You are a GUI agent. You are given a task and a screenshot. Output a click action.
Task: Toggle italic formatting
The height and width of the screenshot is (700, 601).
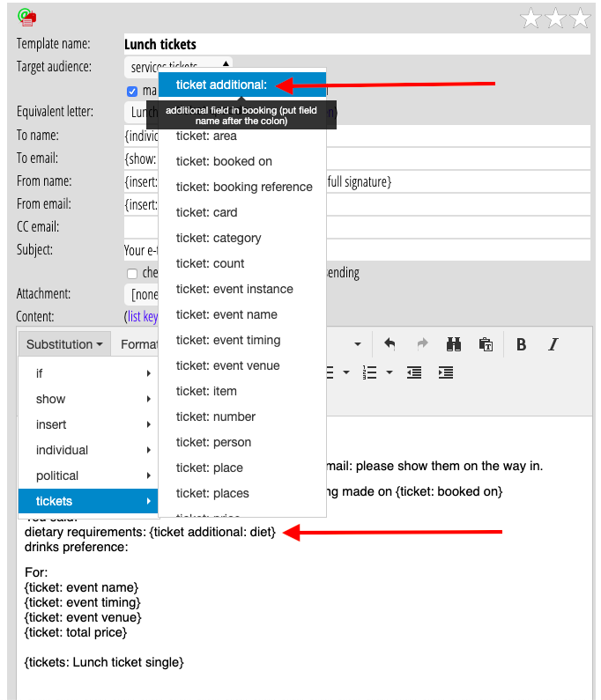click(553, 344)
